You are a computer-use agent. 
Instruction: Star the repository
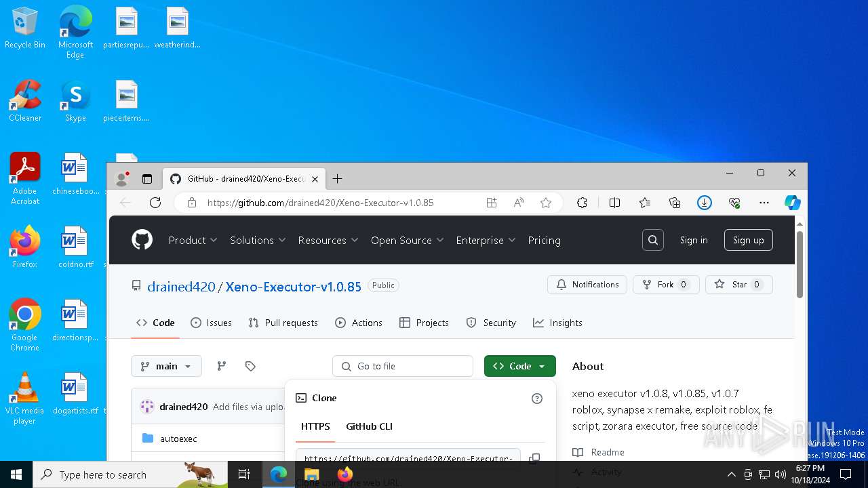point(738,285)
